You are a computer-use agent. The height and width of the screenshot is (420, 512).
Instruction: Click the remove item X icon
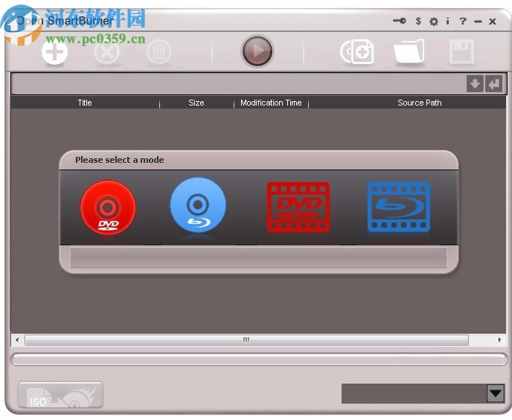pos(106,52)
